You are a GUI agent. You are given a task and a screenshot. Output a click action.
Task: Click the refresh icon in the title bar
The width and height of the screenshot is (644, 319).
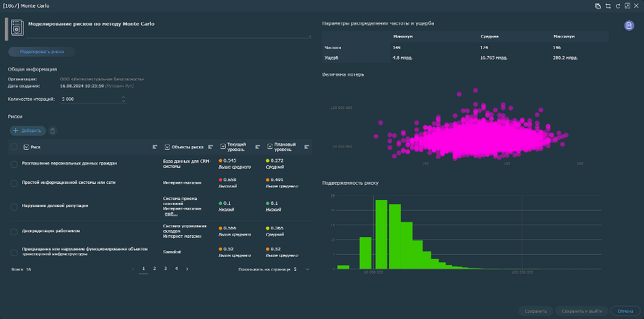617,6
